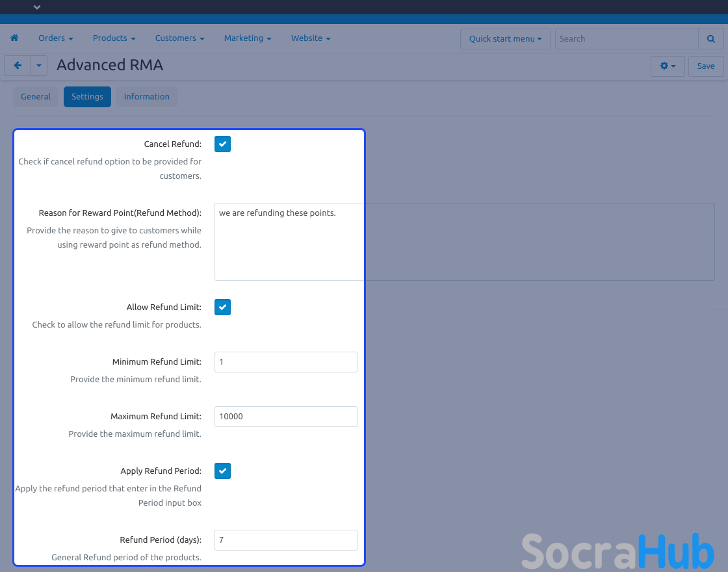This screenshot has height=572, width=728.
Task: Click the Website menu item
Action: [x=311, y=38]
